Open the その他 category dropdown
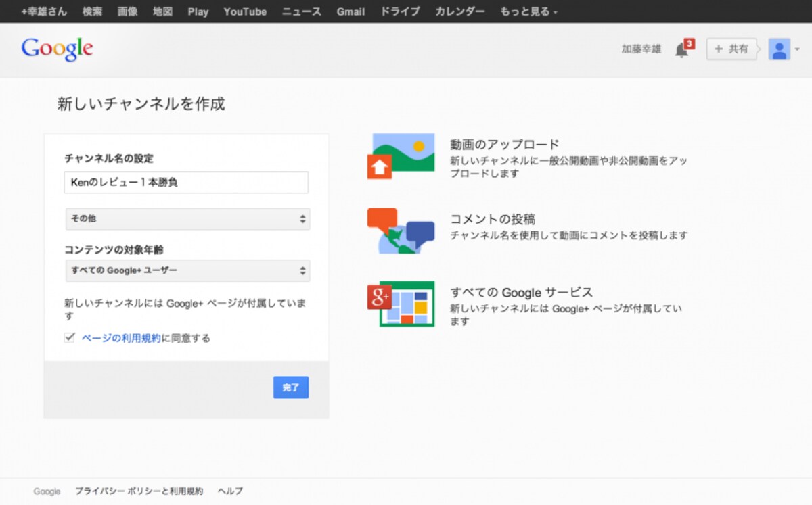 (187, 219)
